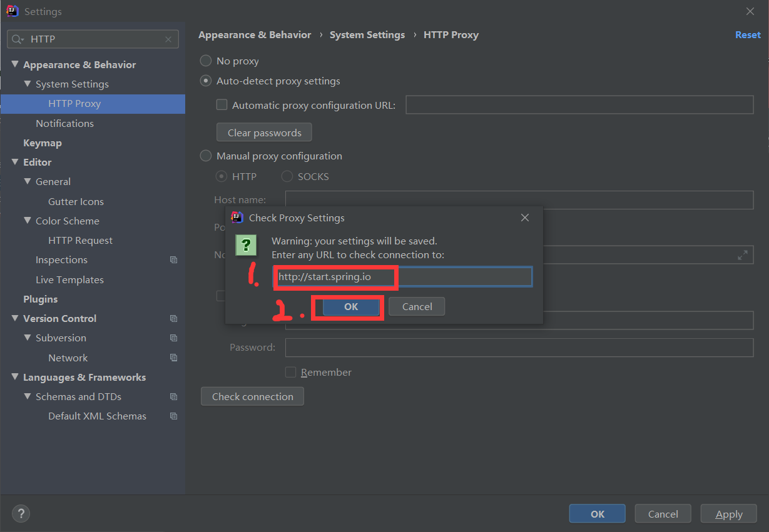Click the help question mark button
769x532 pixels.
21,514
